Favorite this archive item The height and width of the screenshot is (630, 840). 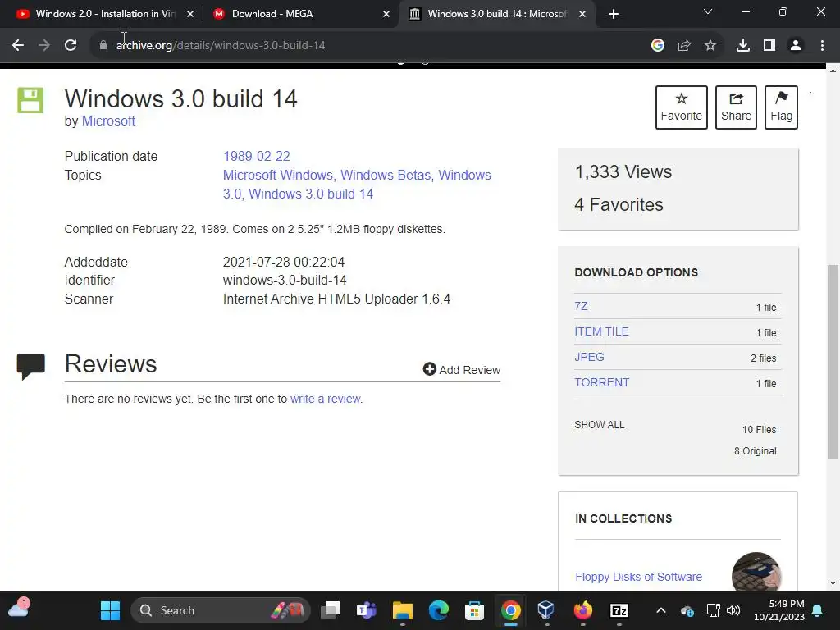[x=682, y=107]
